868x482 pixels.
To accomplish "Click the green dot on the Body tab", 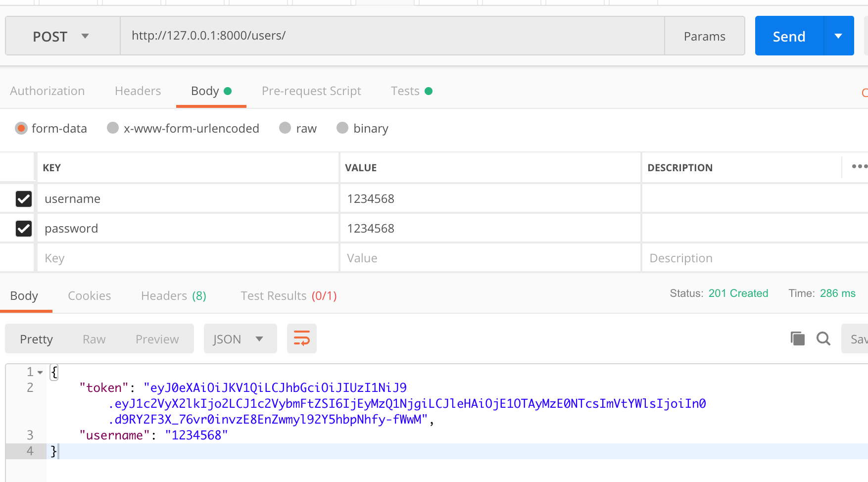I will point(228,91).
